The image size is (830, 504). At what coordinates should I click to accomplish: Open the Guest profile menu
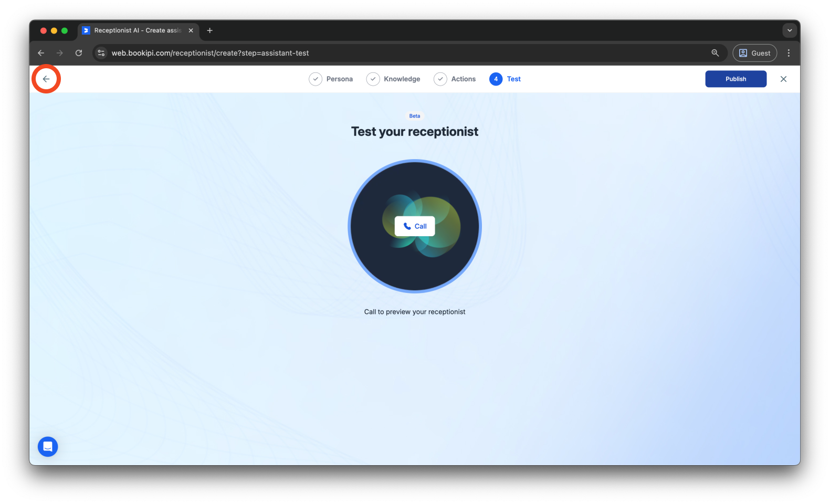754,53
